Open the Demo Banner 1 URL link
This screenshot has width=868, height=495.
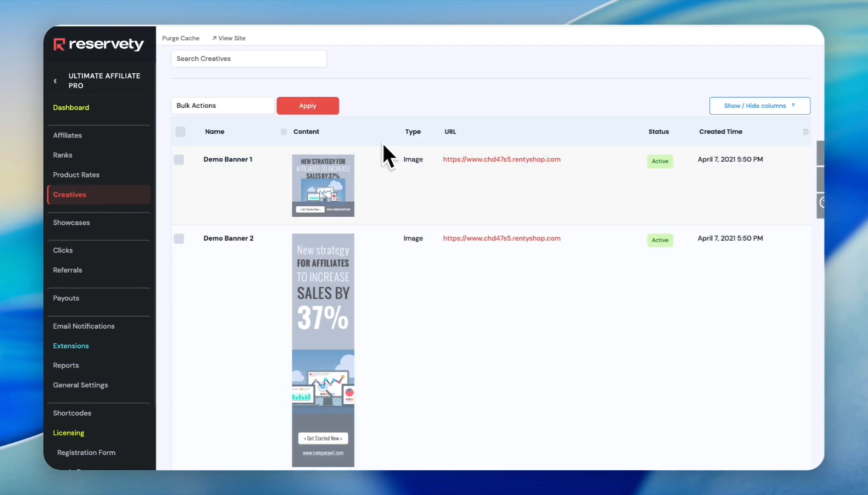click(501, 159)
